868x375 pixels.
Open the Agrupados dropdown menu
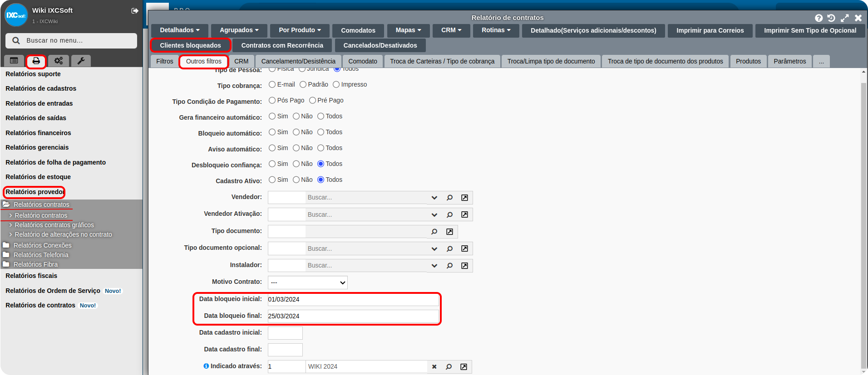[x=239, y=30]
